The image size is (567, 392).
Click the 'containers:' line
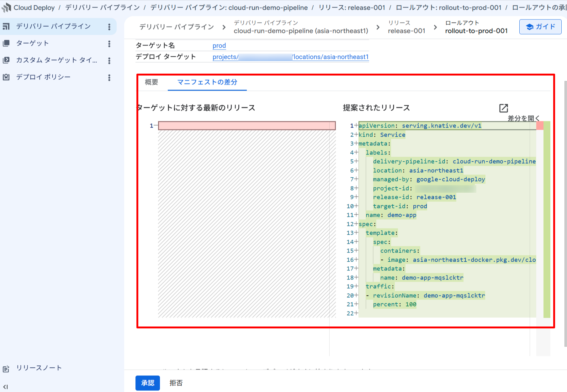pyautogui.click(x=400, y=251)
